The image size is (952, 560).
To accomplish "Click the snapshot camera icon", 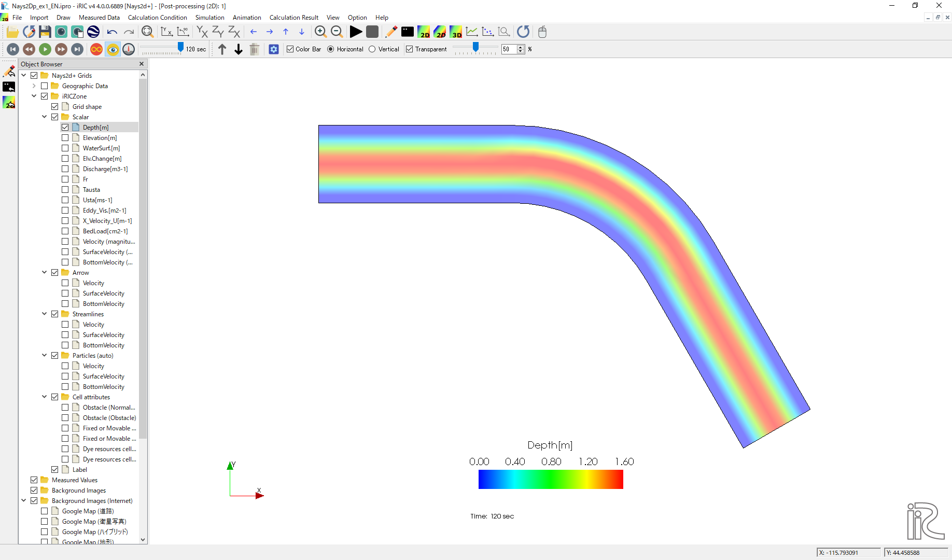I will [x=61, y=32].
